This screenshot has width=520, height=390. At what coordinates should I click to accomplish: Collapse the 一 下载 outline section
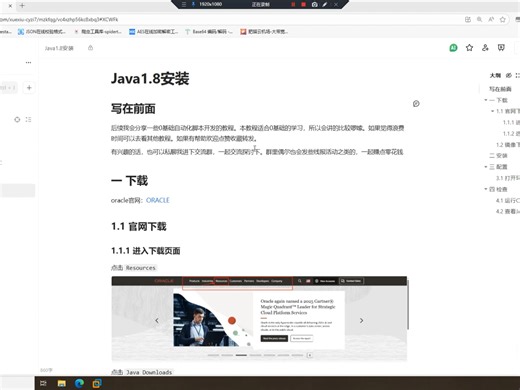point(486,100)
